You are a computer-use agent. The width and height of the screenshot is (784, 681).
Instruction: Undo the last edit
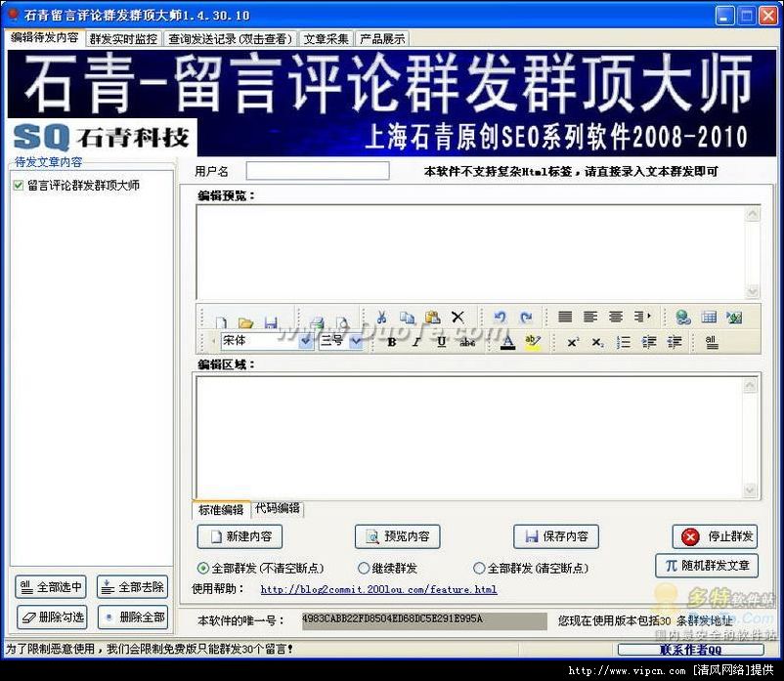[500, 317]
